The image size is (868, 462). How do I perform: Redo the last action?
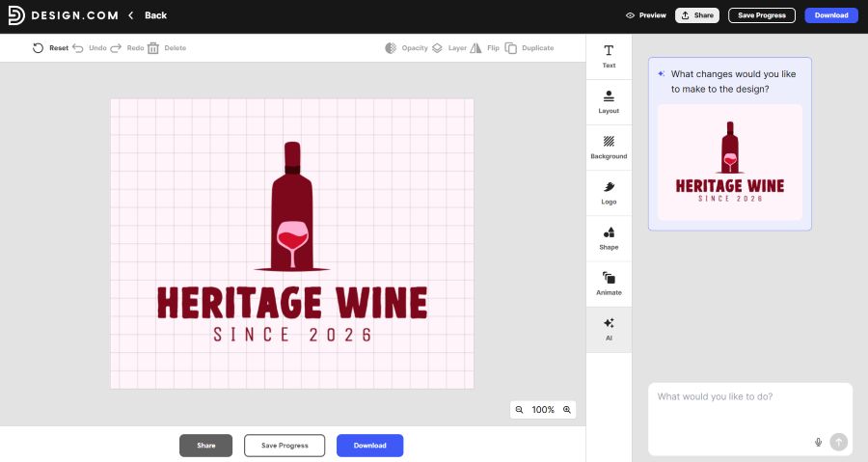(126, 48)
